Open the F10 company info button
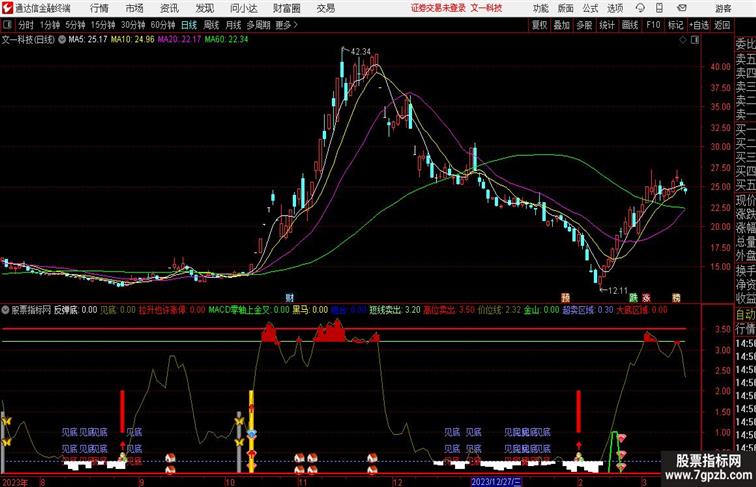The width and height of the screenshot is (756, 487). (653, 25)
